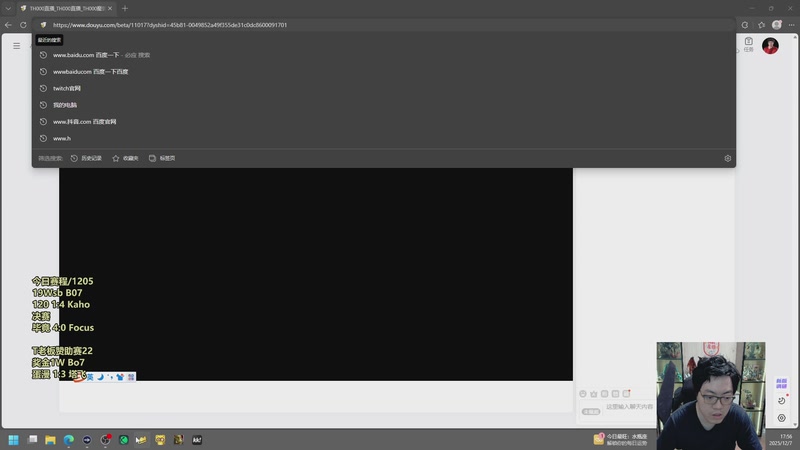The image size is (800, 450).
Task: Open the OBS icon on the taskbar
Action: [x=105, y=440]
